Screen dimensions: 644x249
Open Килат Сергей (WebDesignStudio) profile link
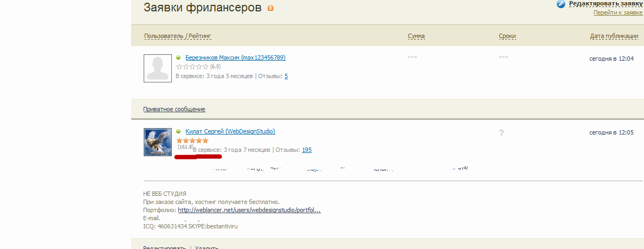230,131
